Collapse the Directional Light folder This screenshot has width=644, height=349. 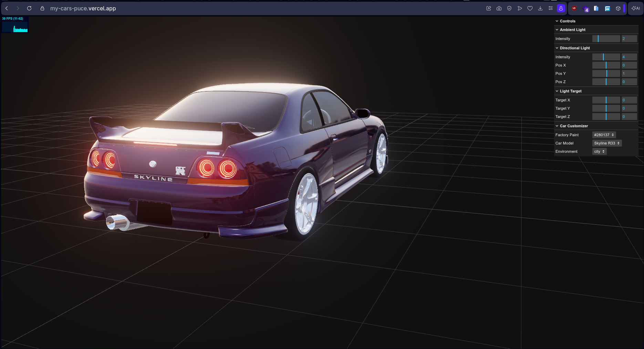pyautogui.click(x=596, y=48)
